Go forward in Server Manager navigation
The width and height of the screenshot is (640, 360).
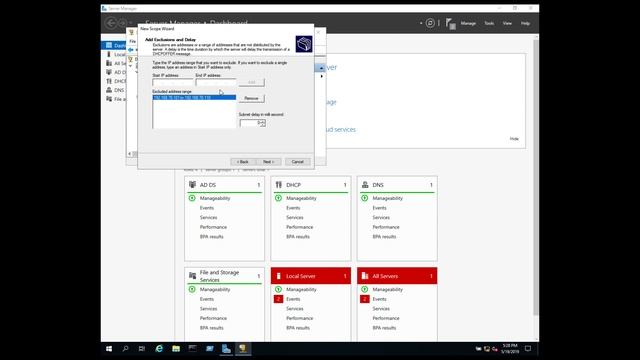click(122, 23)
